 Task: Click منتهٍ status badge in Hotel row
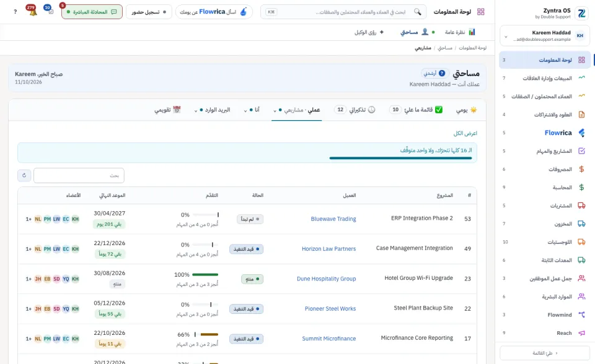point(252,279)
